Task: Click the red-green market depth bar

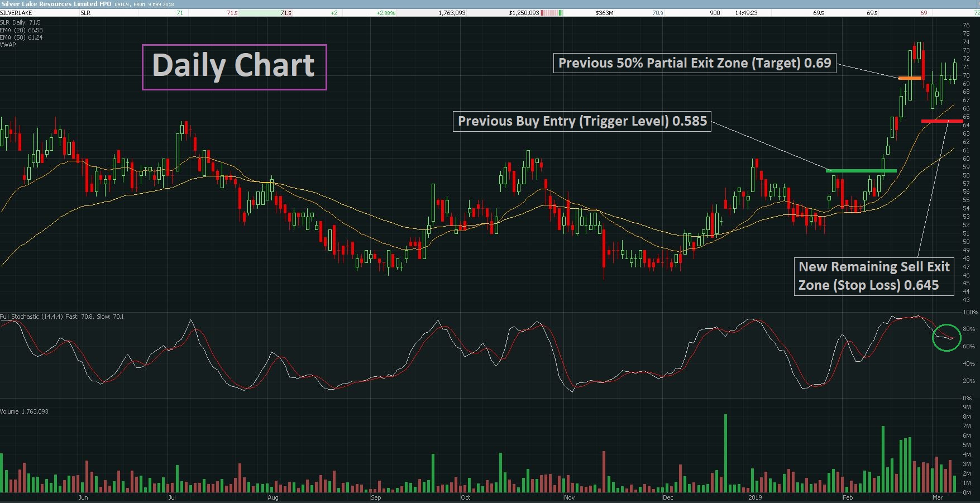Action: tap(552, 13)
